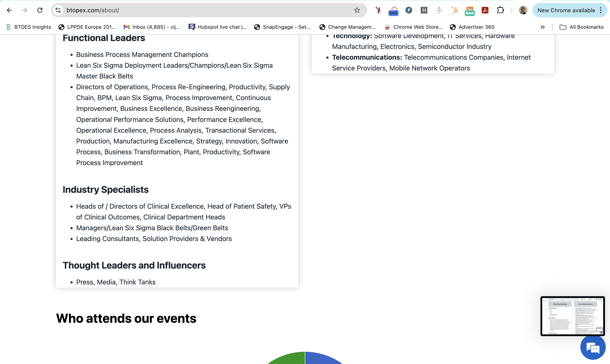Screen dimensions: 610x364
Task: Open the Extensions puzzle piece menu
Action: (500, 10)
